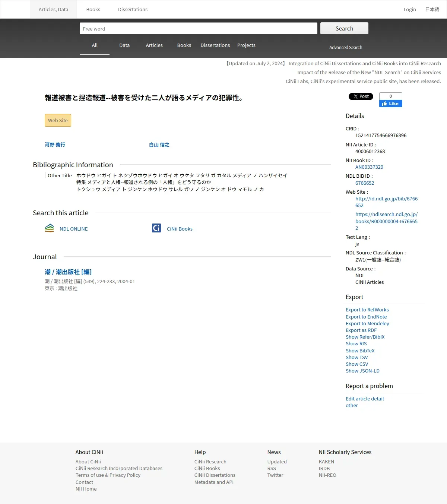Open the CiNii Books text link
Viewport: 447px width, 504px height.
point(180,229)
